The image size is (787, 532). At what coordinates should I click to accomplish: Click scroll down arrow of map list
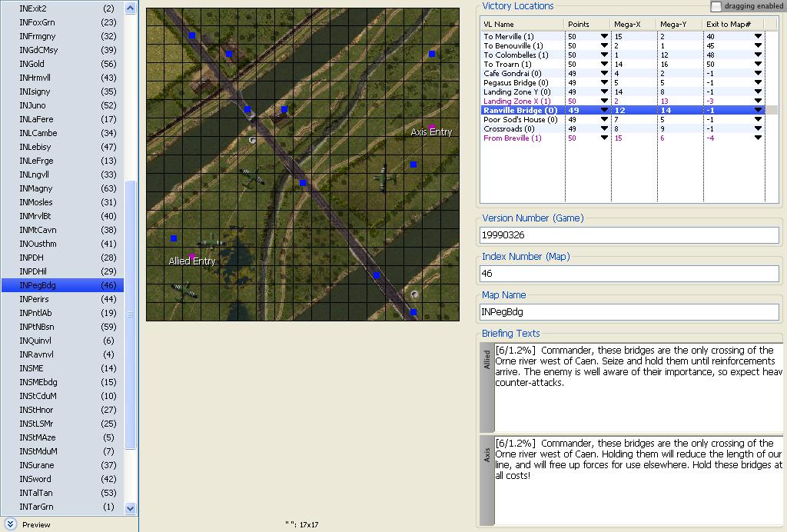[131, 508]
